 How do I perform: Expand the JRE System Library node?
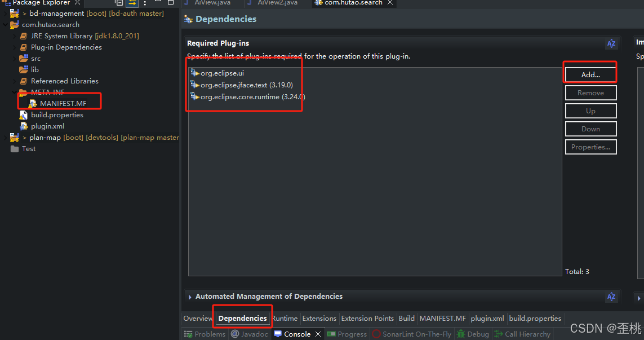tap(15, 36)
